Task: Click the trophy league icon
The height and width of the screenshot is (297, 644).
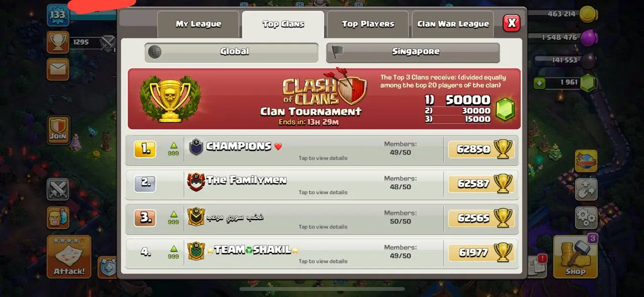Action: [58, 42]
